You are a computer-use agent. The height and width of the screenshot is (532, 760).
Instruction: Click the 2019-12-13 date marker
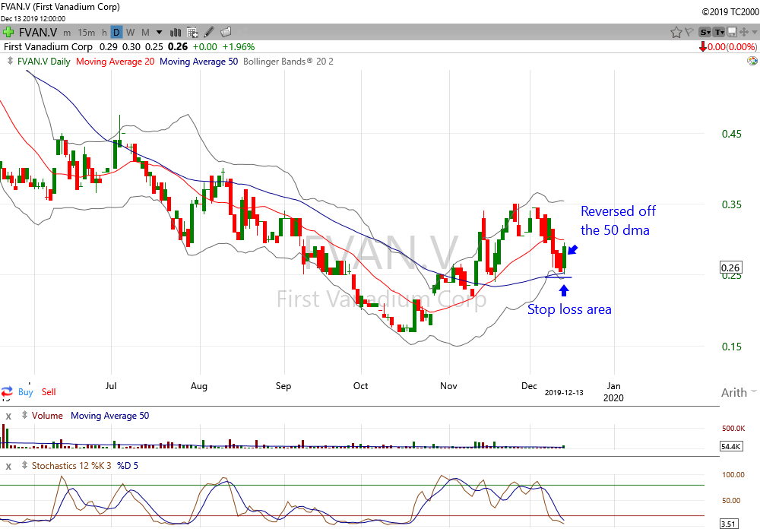[x=564, y=392]
